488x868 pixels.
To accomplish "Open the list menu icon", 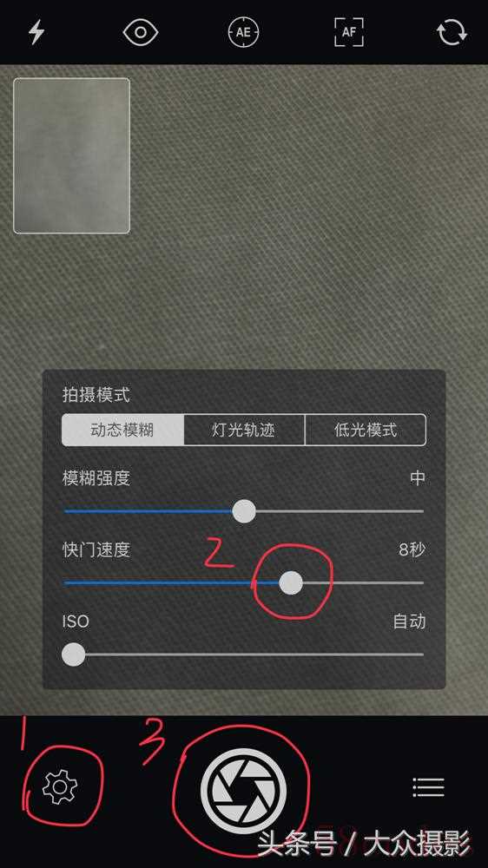I will [x=428, y=786].
